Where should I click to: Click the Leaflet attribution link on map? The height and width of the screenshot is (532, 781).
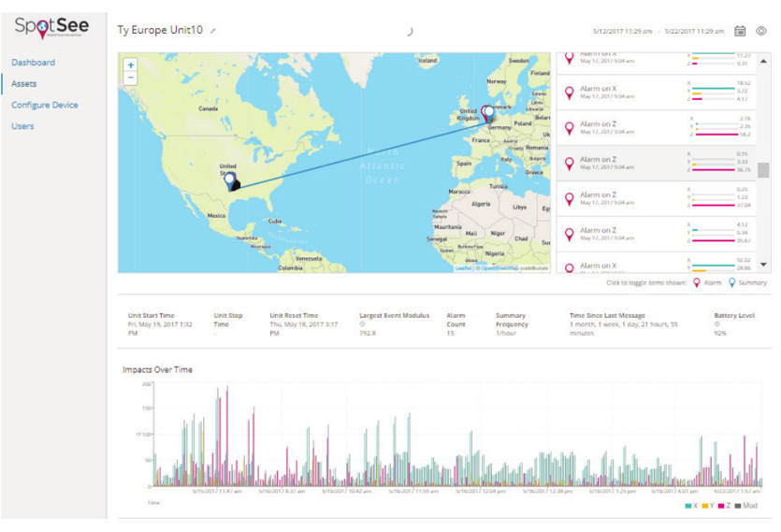(462, 268)
